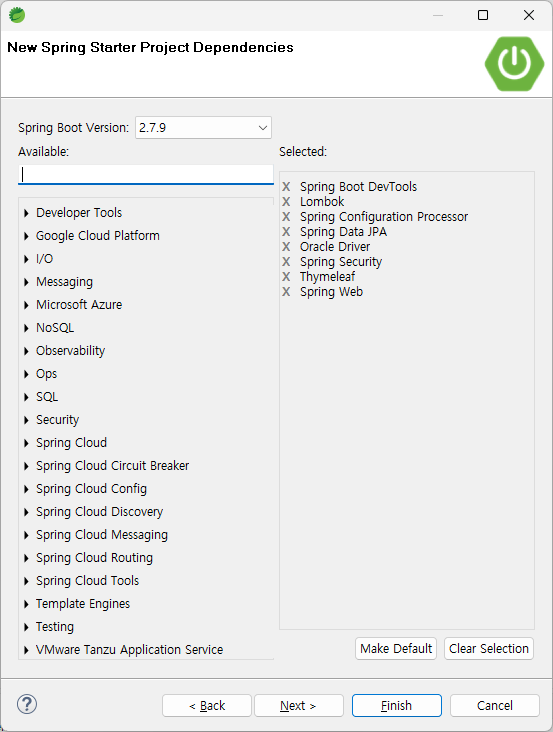
Task: Remove Spring Web via its X icon
Action: click(286, 292)
